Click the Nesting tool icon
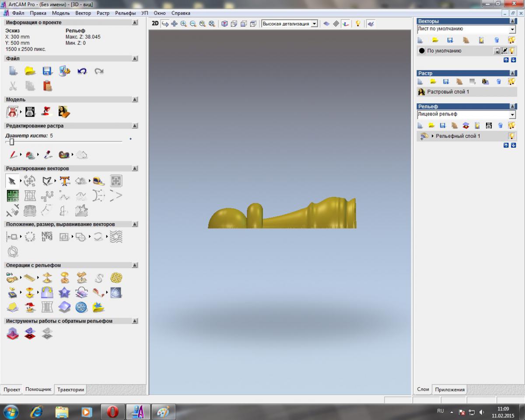 pos(47,237)
